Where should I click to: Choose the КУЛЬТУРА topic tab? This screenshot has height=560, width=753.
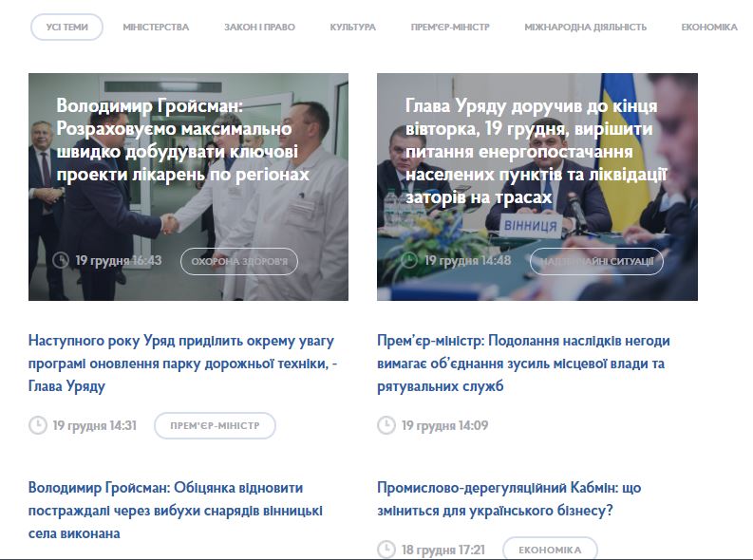click(352, 28)
